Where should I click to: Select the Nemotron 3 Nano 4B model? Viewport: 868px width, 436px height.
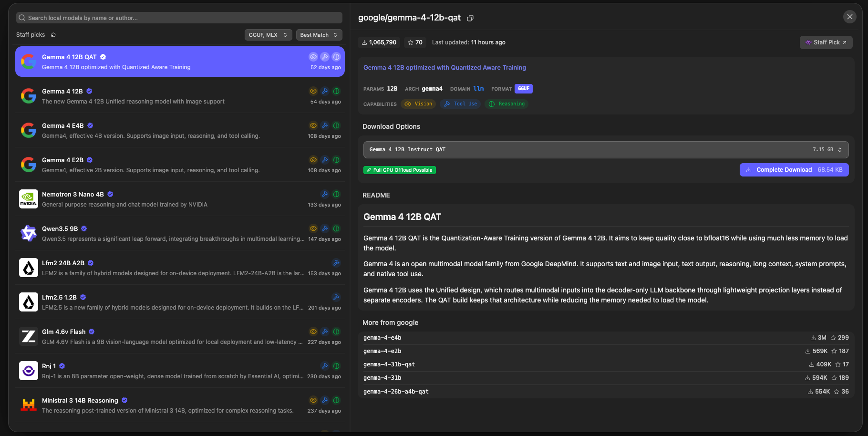(x=180, y=199)
